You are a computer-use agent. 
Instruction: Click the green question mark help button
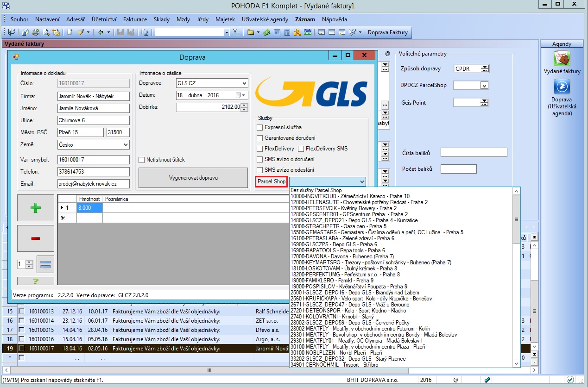click(x=36, y=281)
